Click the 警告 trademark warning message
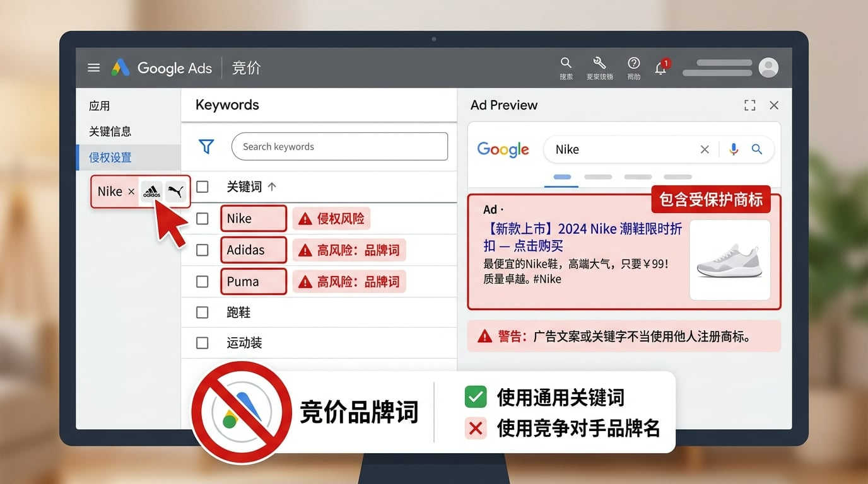 click(625, 337)
